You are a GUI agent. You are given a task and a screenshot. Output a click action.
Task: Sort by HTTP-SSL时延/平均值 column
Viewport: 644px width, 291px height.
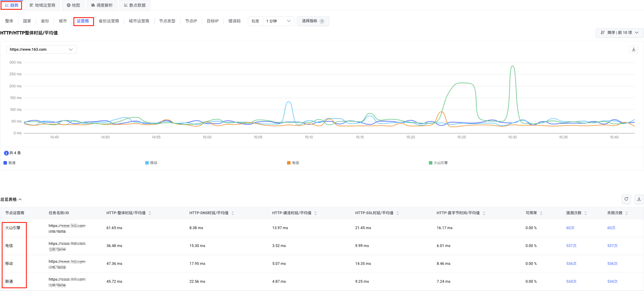point(398,213)
